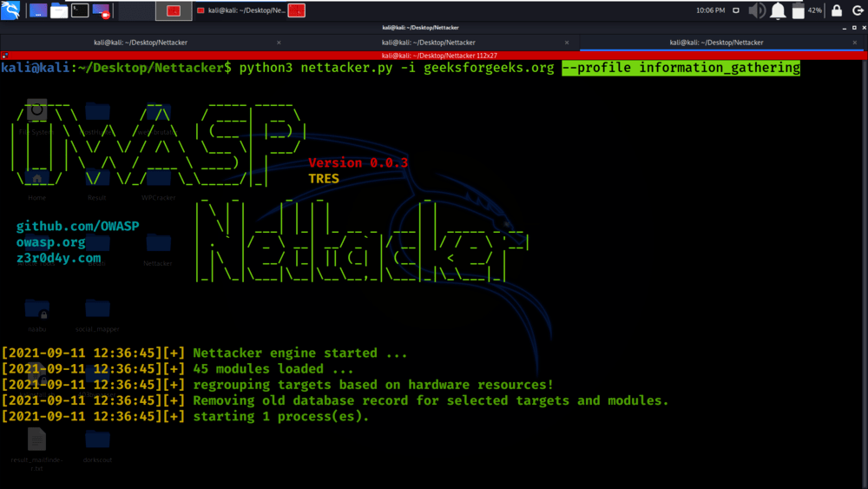This screenshot has width=868, height=489.
Task: Close the terminal window
Action: 864,28
